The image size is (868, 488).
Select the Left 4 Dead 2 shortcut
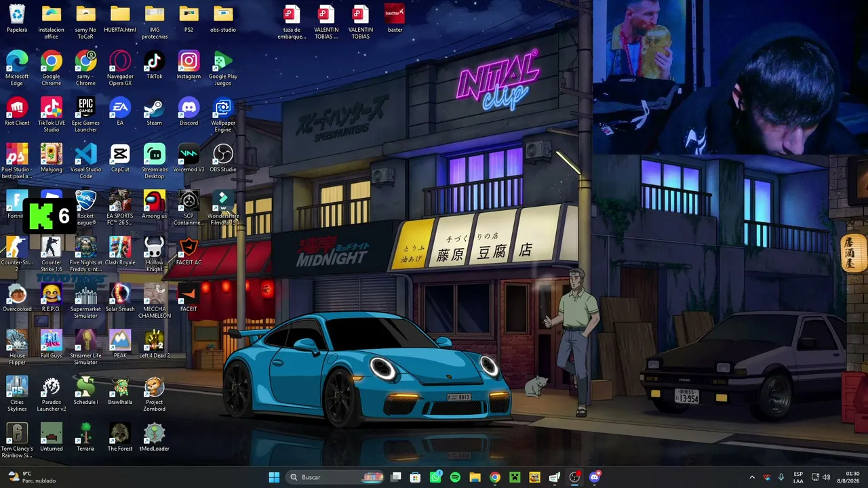click(155, 344)
